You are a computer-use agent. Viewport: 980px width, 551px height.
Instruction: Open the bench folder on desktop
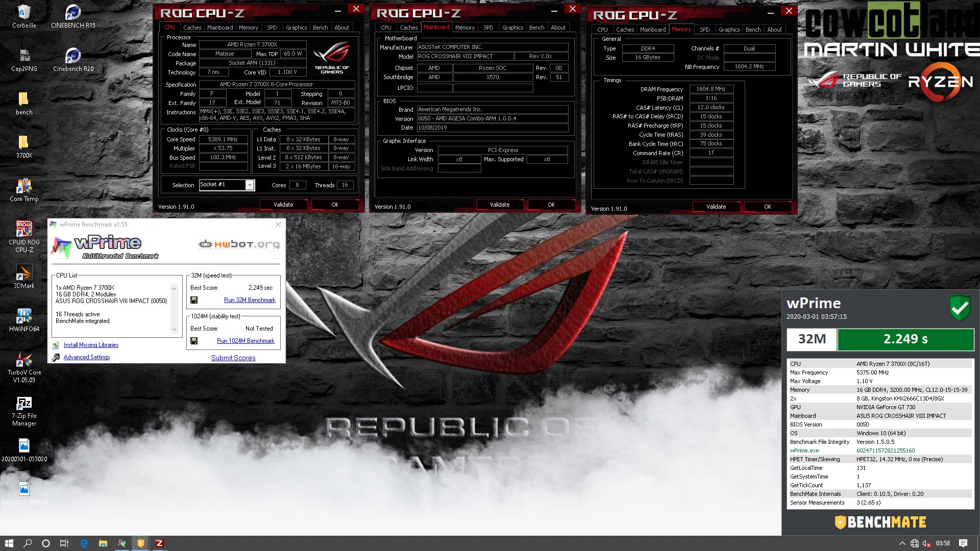(24, 103)
